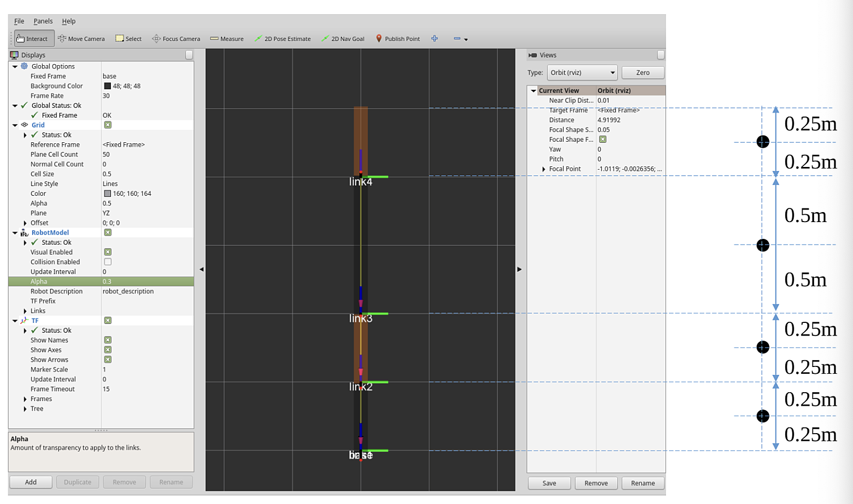Activate the Move Camera tool

tap(81, 39)
